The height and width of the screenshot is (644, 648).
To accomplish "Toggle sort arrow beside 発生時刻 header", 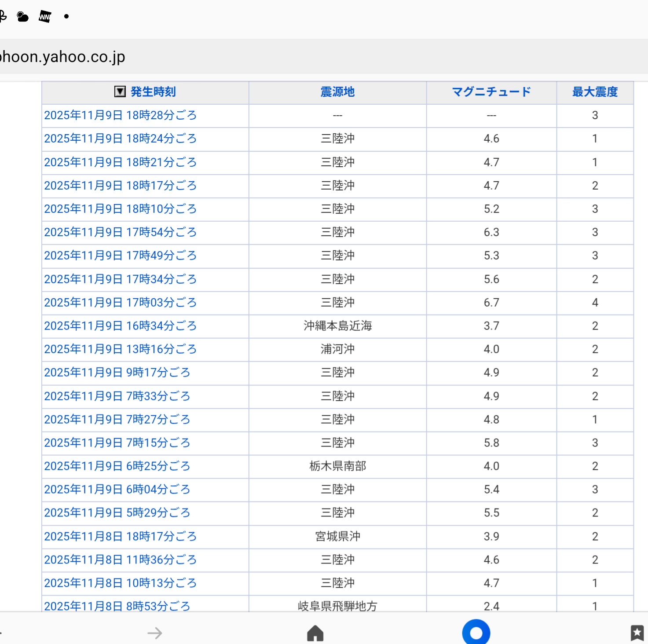I will 120,91.
